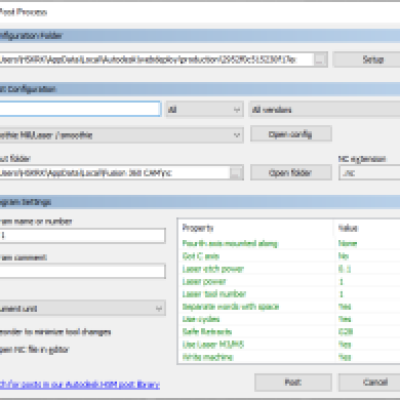Select the Safe Retracts property value

click(x=345, y=332)
